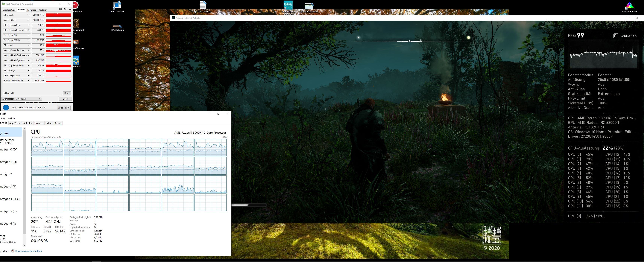The width and height of the screenshot is (644, 262).
Task: Click the 197.0 W power draw value
Action: pyautogui.click(x=38, y=65)
